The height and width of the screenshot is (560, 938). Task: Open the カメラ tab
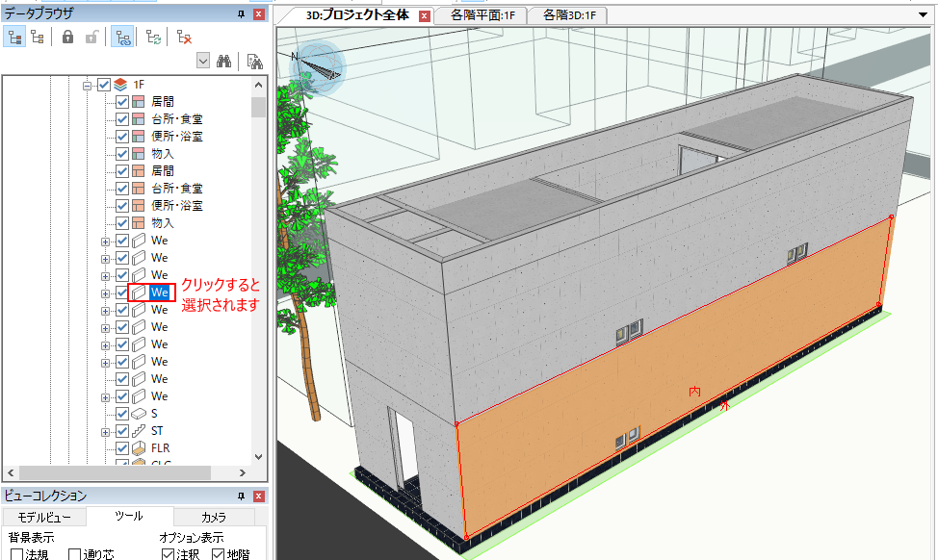[214, 517]
